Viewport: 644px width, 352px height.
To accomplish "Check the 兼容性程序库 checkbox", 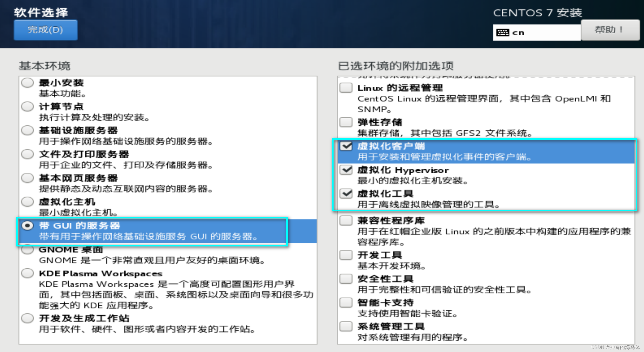I will [x=346, y=220].
